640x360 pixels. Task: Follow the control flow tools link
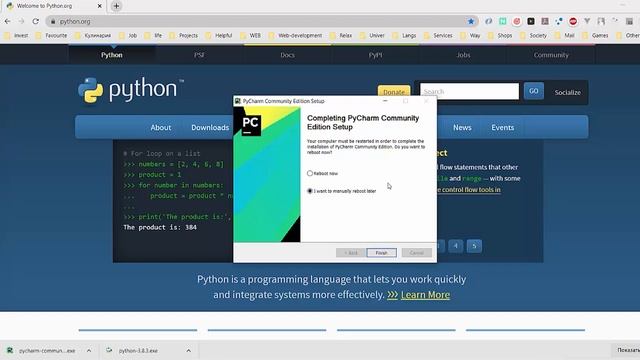tap(469, 190)
